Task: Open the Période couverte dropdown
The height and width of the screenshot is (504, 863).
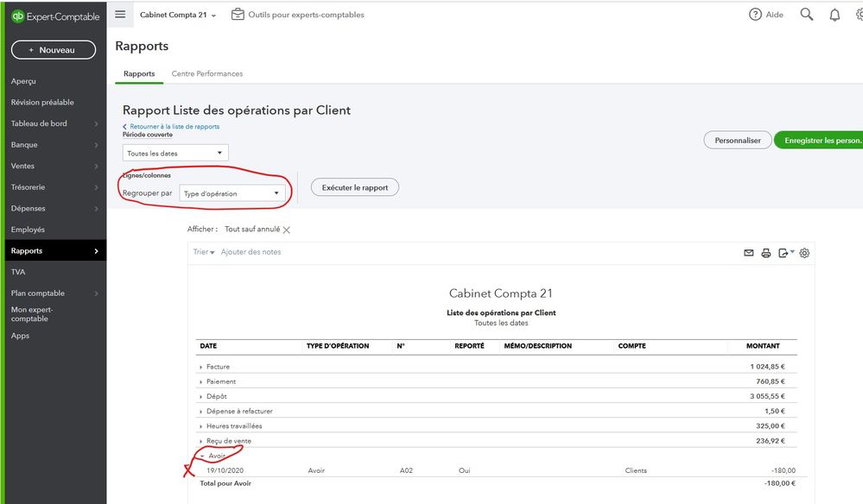Action: pyautogui.click(x=175, y=154)
